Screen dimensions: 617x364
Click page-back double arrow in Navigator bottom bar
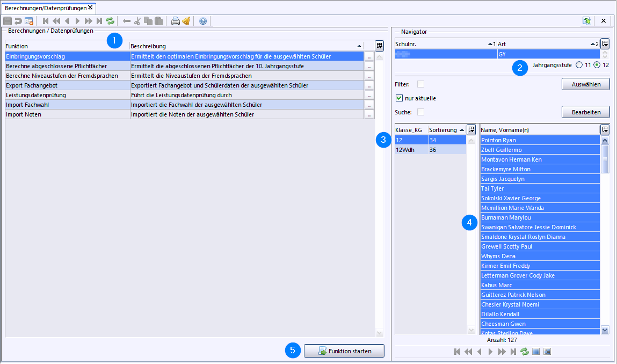point(468,352)
